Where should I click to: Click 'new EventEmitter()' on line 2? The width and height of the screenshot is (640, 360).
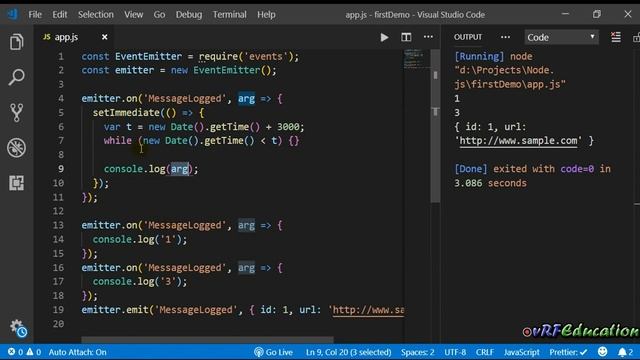pyautogui.click(x=221, y=70)
